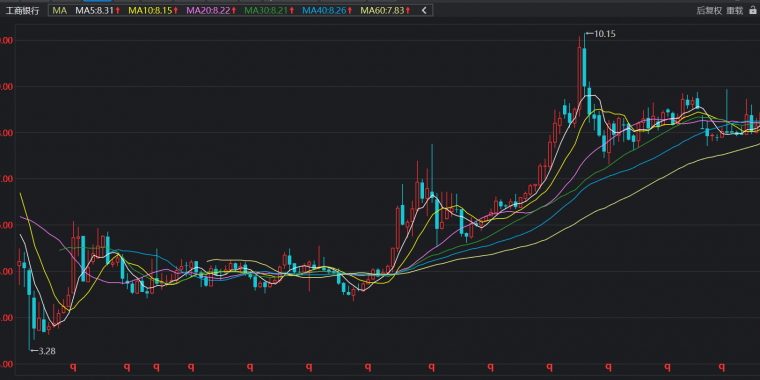Select the MA60:7.83 legend entry

[x=385, y=11]
